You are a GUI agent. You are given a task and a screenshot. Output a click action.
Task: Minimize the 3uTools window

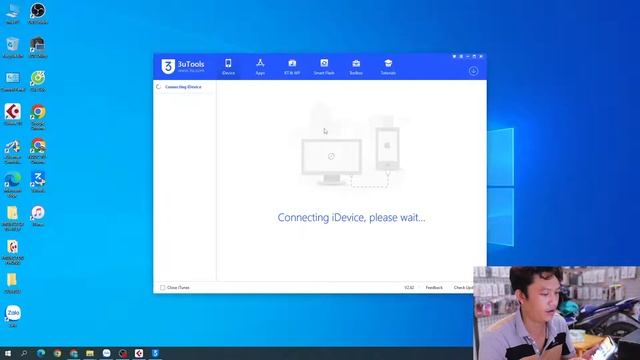468,56
